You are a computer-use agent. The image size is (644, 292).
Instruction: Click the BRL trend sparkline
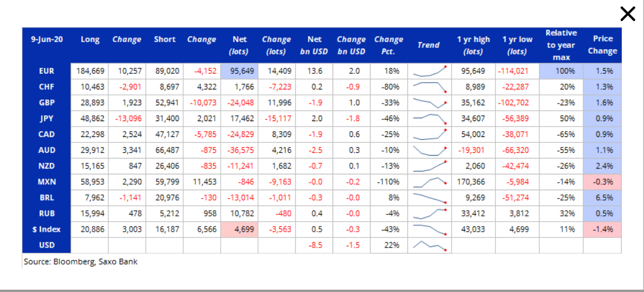pos(429,198)
